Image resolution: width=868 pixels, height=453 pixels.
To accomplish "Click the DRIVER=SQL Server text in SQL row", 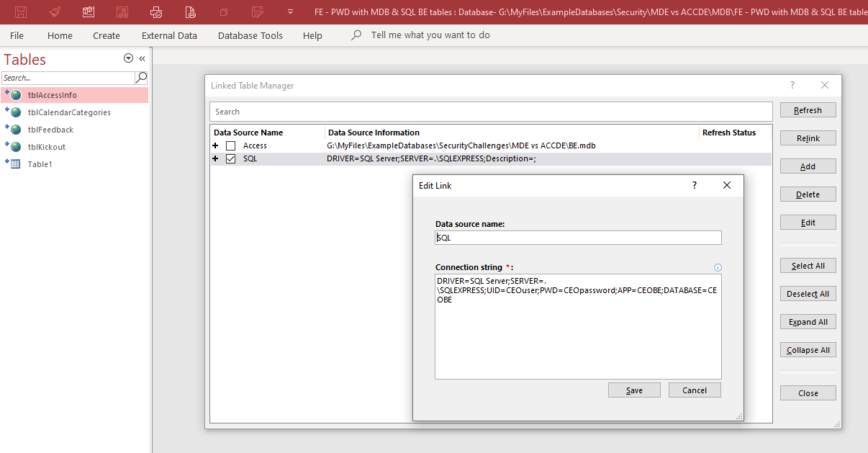I will [431, 159].
